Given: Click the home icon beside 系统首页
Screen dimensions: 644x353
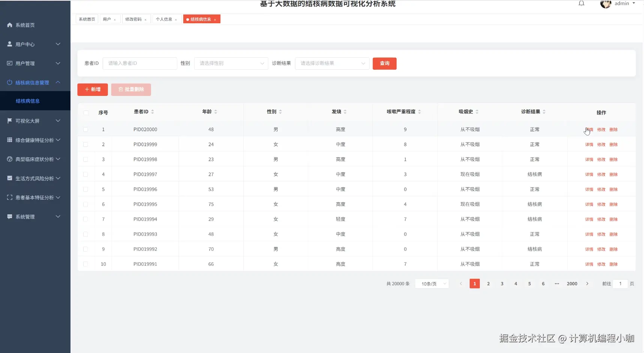Looking at the screenshot, I should tap(10, 25).
